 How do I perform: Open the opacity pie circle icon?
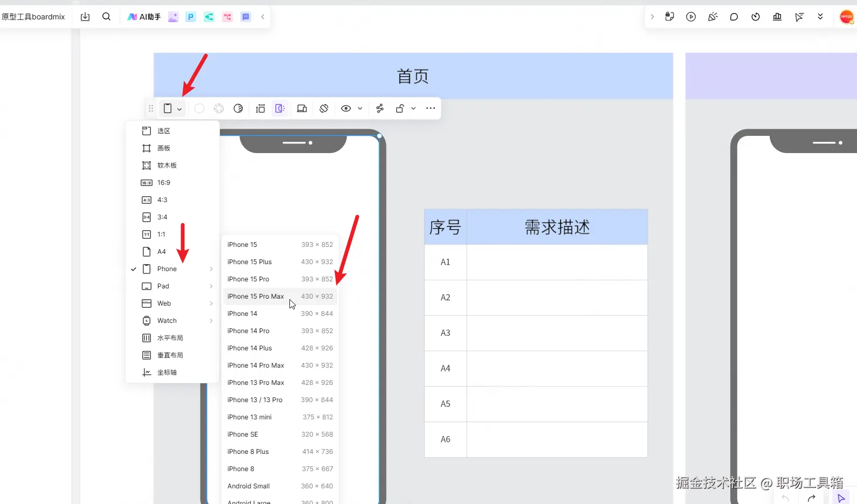tap(238, 108)
